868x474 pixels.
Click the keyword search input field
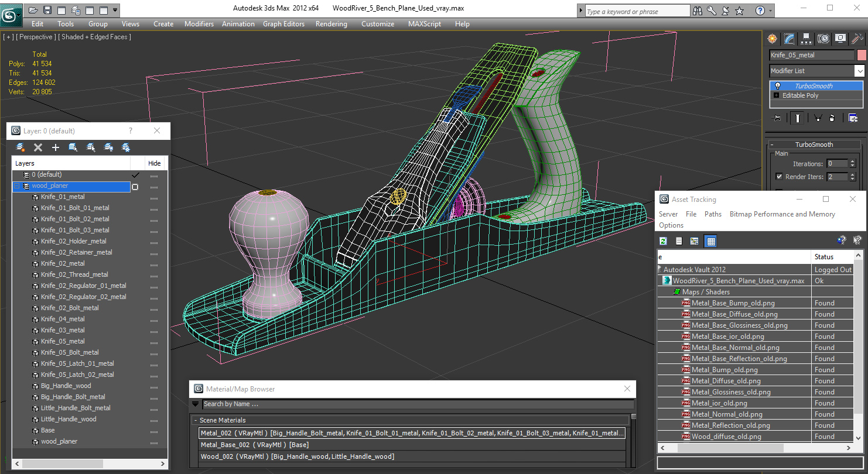tap(637, 11)
